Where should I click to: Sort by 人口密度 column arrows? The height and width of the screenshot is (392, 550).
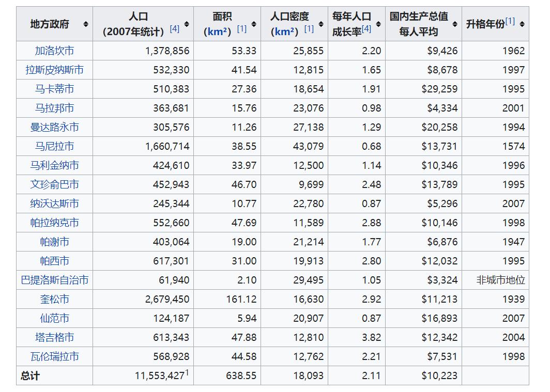(x=321, y=24)
